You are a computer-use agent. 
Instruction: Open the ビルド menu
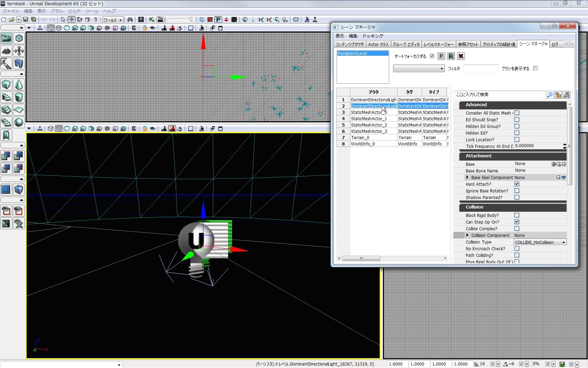74,11
